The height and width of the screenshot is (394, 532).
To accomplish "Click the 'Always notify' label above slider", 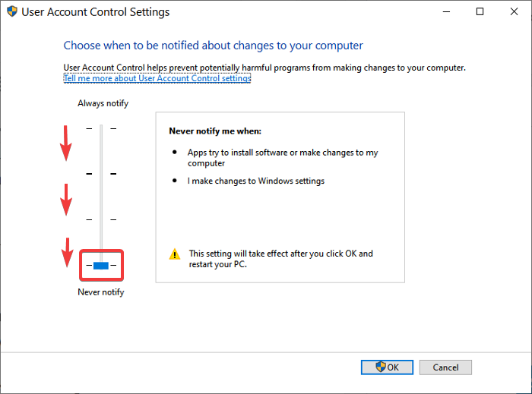I will point(103,103).
